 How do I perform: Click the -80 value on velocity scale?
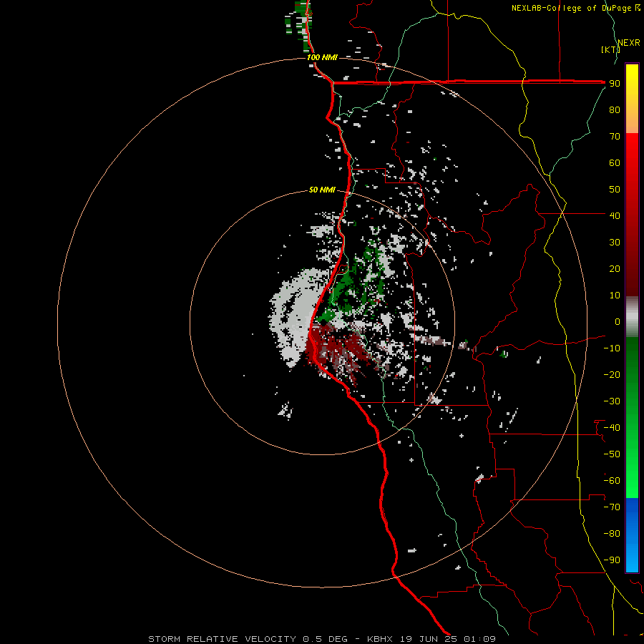(x=612, y=534)
